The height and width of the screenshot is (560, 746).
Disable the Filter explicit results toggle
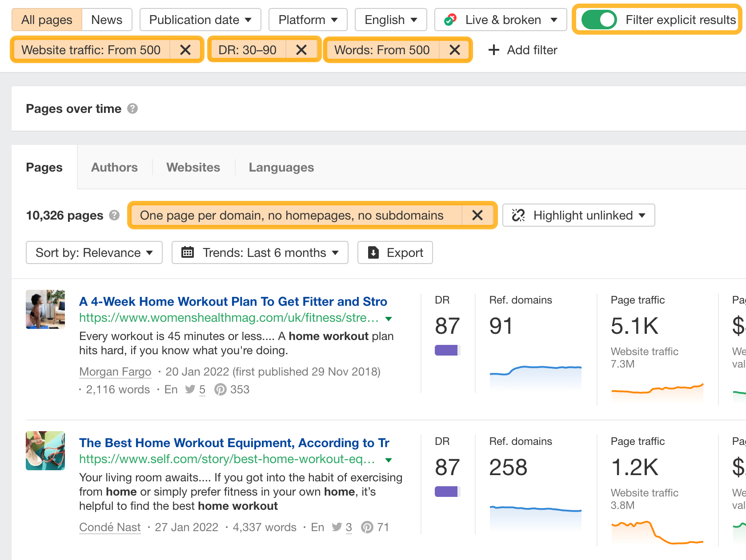coord(599,20)
